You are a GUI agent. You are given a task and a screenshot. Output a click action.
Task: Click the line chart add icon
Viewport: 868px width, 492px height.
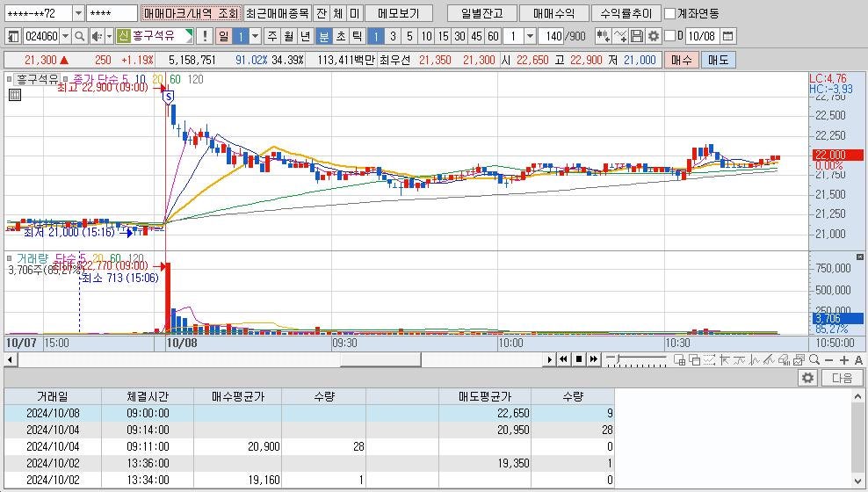pyautogui.click(x=620, y=36)
